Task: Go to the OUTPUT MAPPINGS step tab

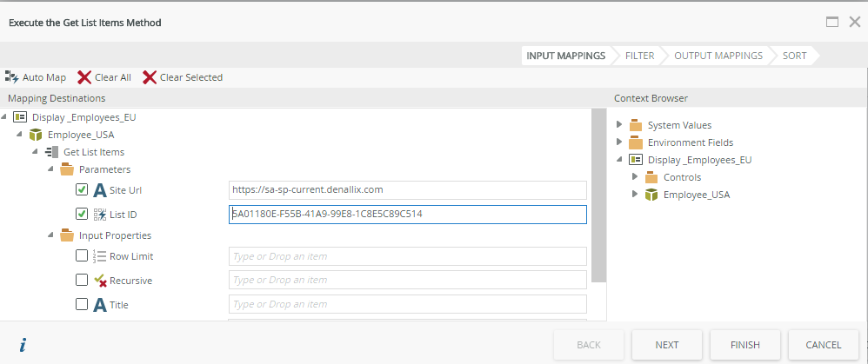Action: (x=718, y=56)
